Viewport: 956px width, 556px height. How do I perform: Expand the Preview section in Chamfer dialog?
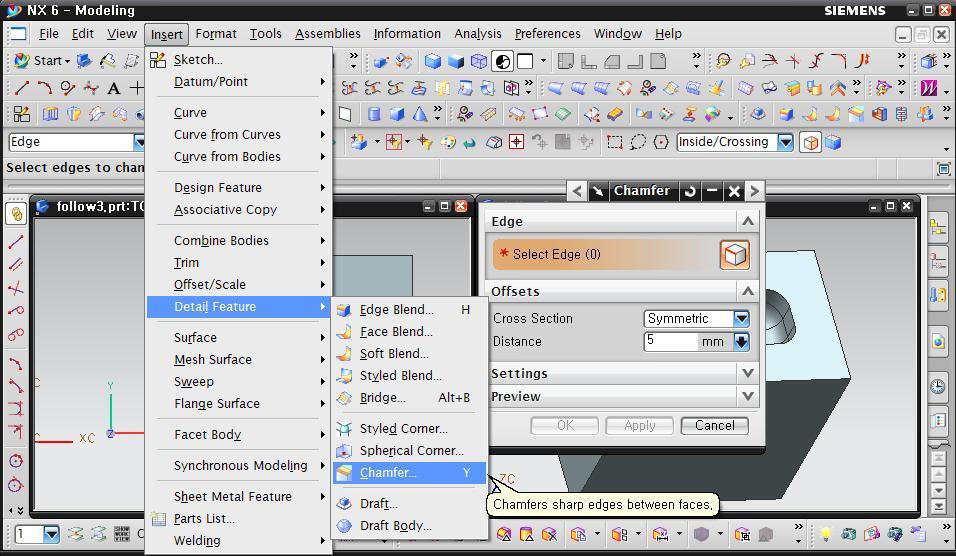(747, 396)
